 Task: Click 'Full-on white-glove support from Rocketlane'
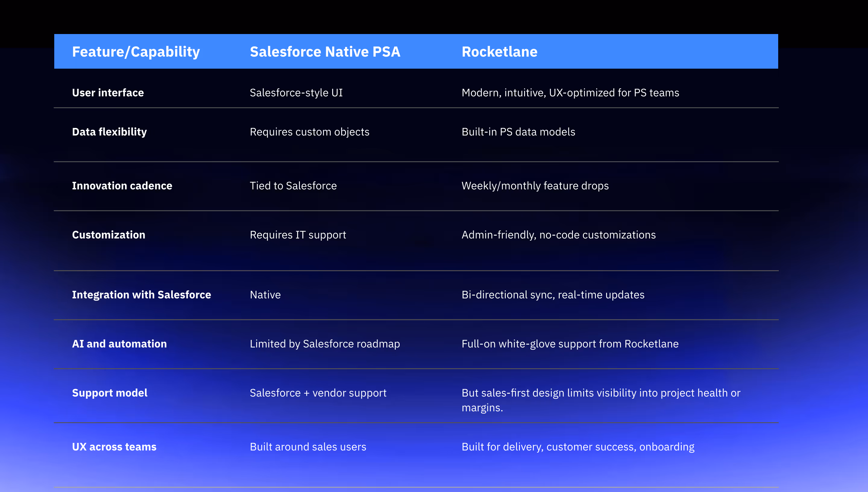click(x=570, y=344)
